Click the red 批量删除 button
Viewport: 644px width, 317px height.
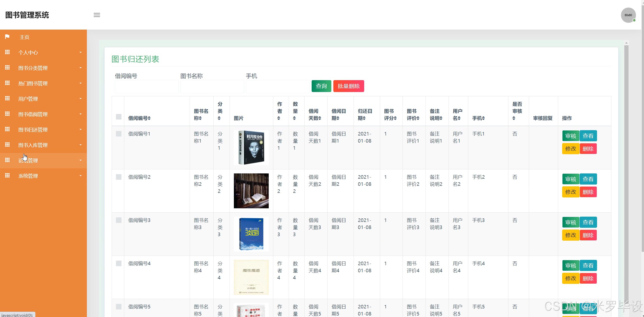[x=349, y=86]
